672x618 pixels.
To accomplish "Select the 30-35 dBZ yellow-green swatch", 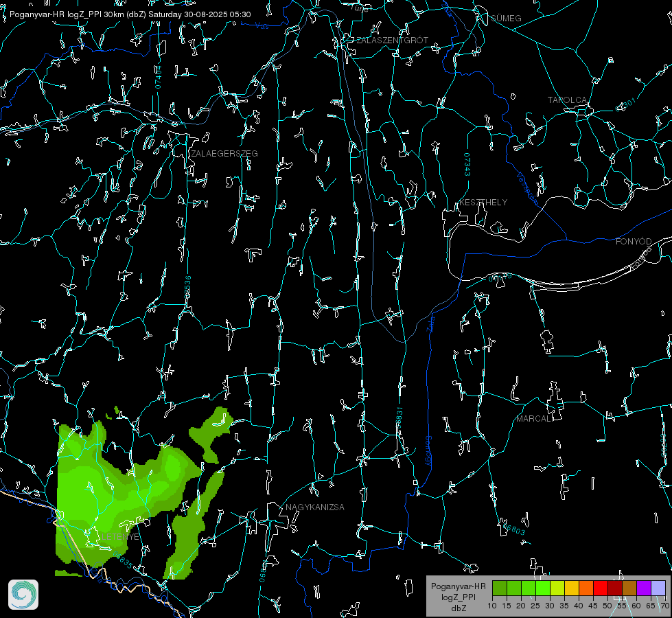I will pyautogui.click(x=557, y=588).
